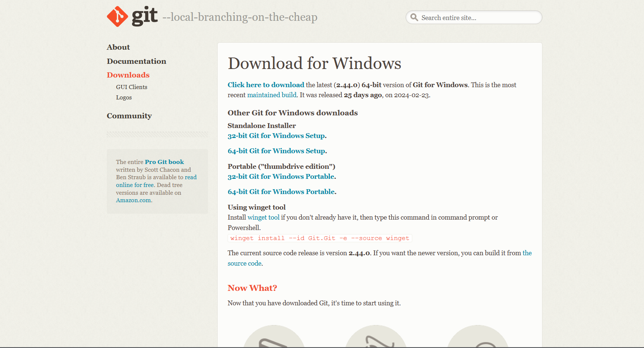Click the 'Standalone Installer' label

(x=262, y=126)
